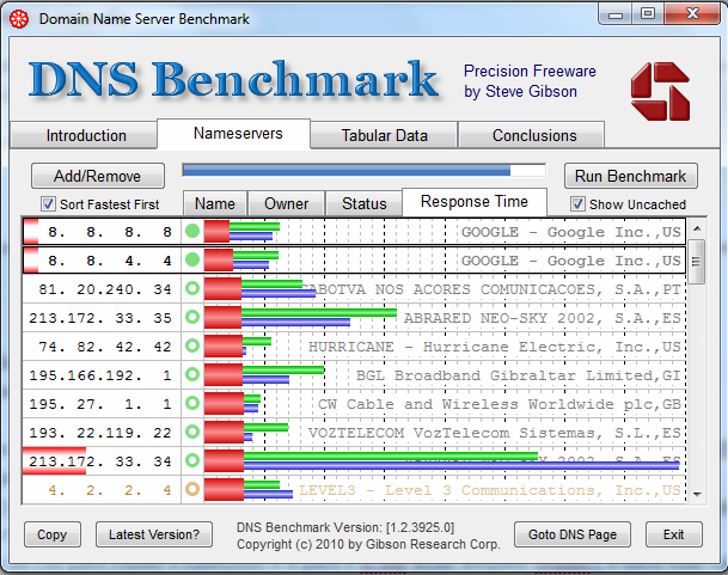Click status ring for 195.27.1.1
728x575 pixels.
point(192,403)
